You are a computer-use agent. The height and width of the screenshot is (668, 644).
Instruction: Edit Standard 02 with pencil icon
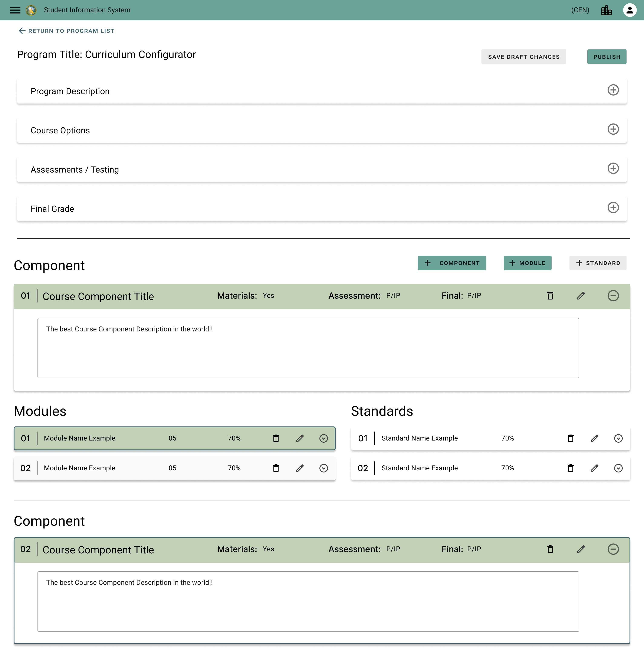click(x=595, y=468)
